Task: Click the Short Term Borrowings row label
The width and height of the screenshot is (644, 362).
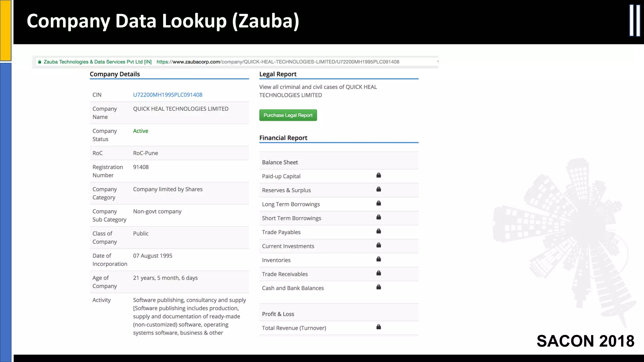Action: [291, 218]
